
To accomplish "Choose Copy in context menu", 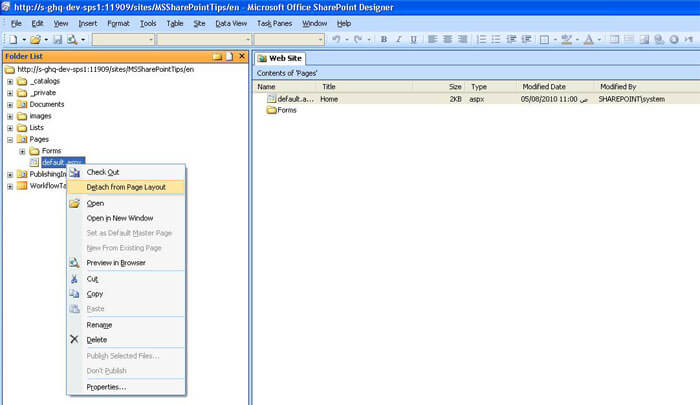I will click(x=126, y=294).
